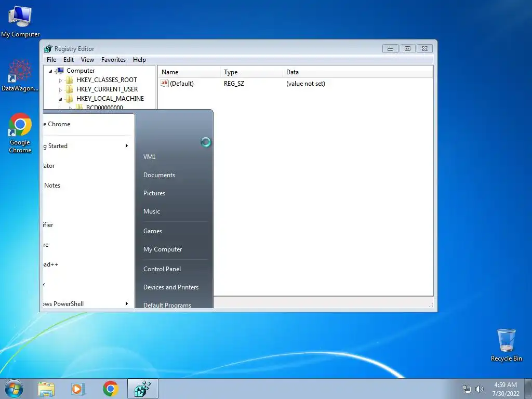Expand HKEY_CURRENT_USER key

tap(60, 90)
